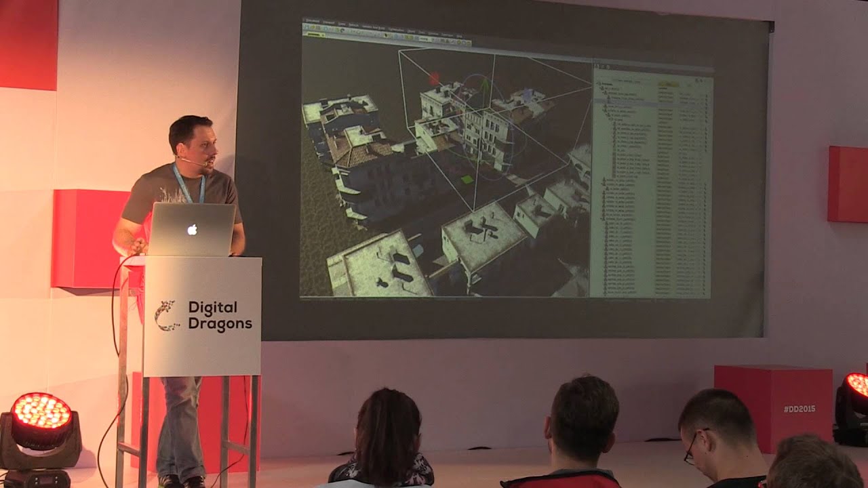Select the green square marker in the viewport
868x488 pixels.
(x=467, y=180)
